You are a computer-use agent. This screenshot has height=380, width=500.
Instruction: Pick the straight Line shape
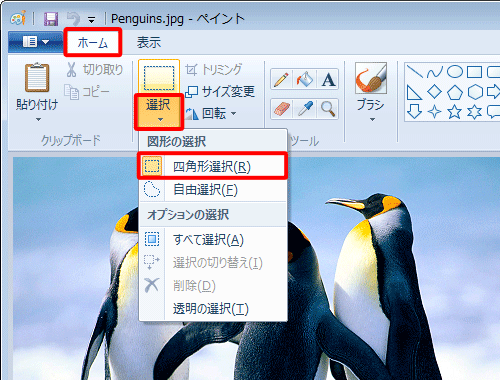click(415, 72)
